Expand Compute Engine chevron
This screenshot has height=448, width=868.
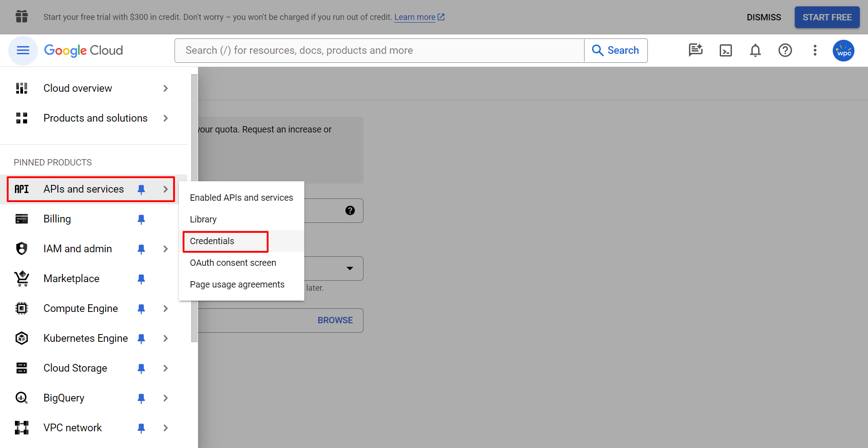point(165,308)
